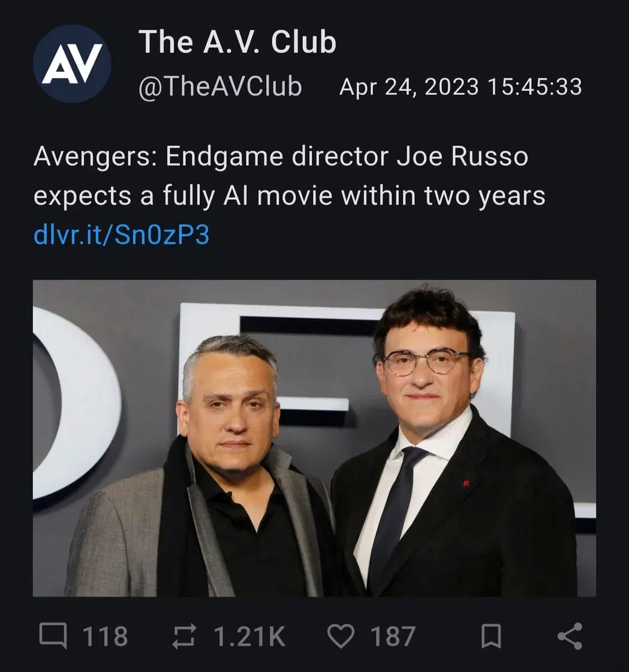The width and height of the screenshot is (629, 672).
Task: Repost using the retweet arrows icon
Action: [184, 635]
